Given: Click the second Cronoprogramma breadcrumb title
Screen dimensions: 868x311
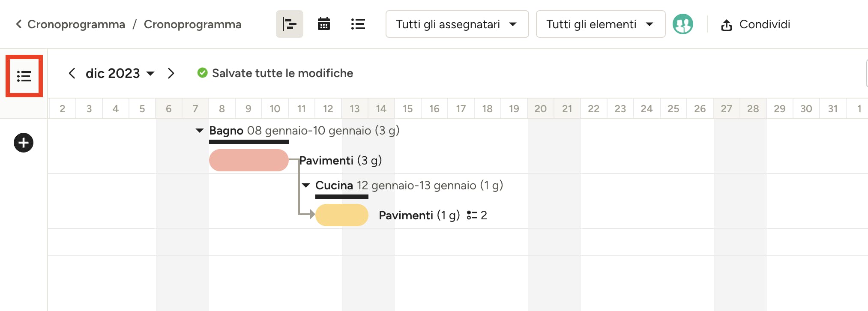Looking at the screenshot, I should 192,24.
